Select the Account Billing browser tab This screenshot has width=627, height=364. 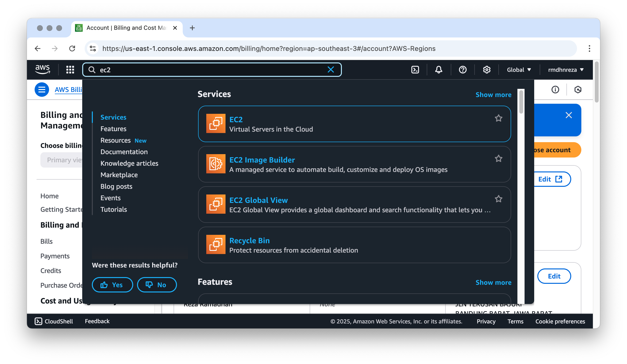coord(126,28)
